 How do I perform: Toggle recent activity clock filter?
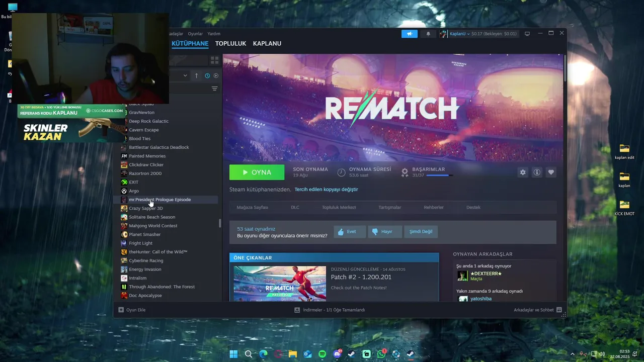coord(207,75)
